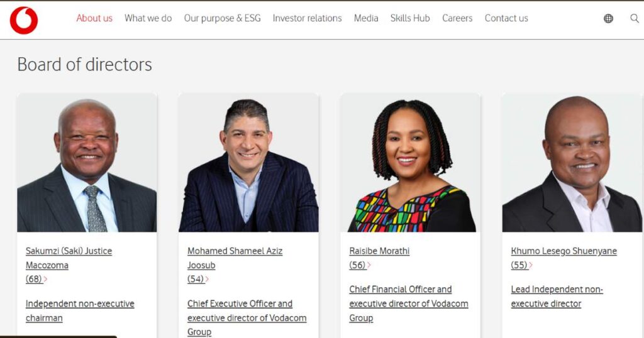The height and width of the screenshot is (338, 644).
Task: Open the Skills Hub page
Action: click(x=410, y=18)
